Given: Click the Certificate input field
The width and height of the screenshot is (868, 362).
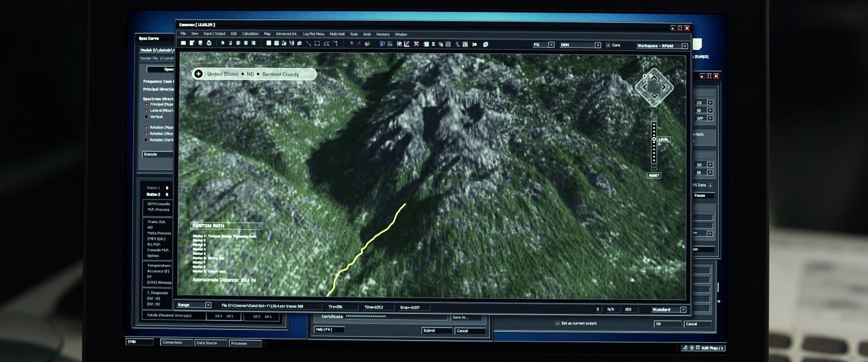Looking at the screenshot, I should coord(396,317).
